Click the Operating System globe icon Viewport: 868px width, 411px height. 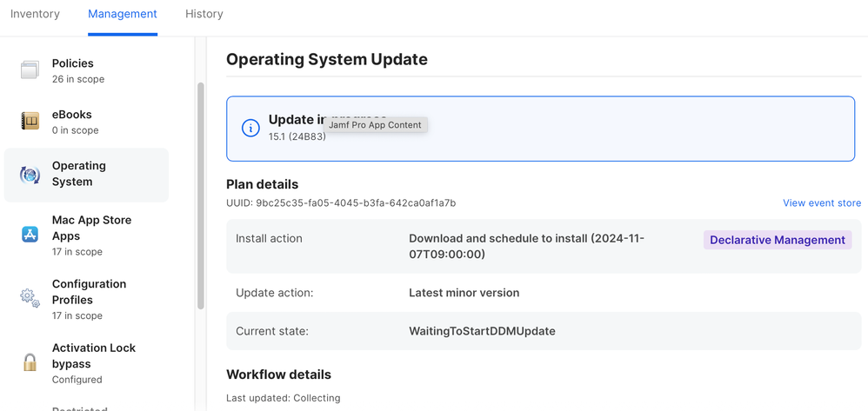(x=30, y=175)
